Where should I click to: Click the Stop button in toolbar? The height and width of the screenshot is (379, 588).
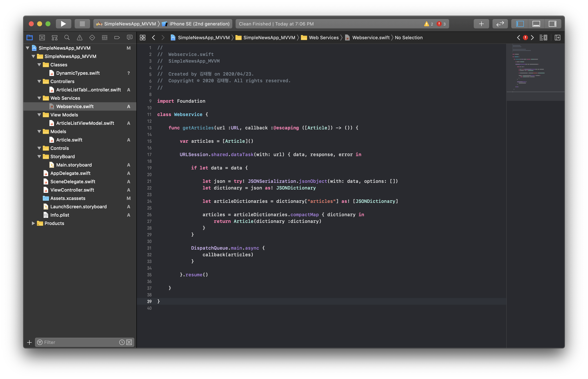coord(82,24)
